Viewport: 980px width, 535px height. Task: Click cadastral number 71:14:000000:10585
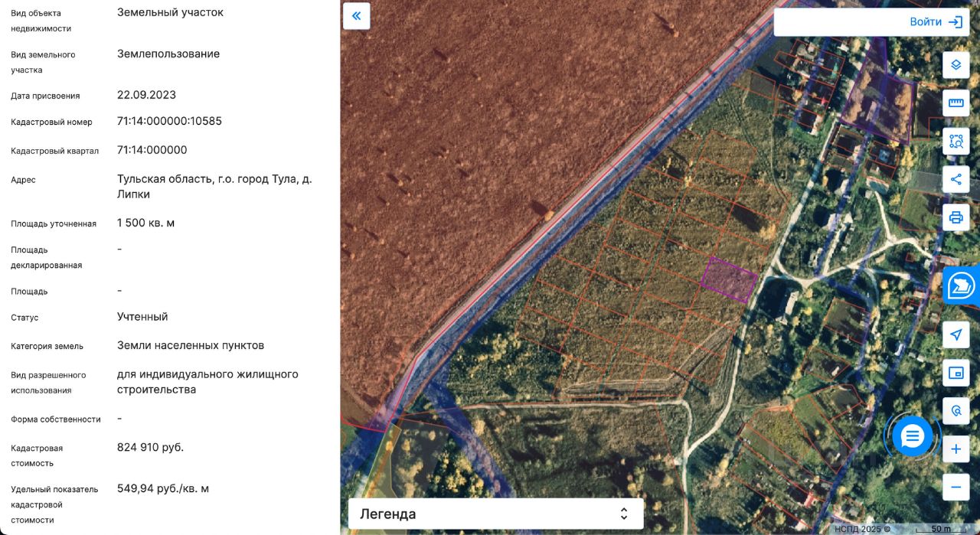click(x=169, y=121)
